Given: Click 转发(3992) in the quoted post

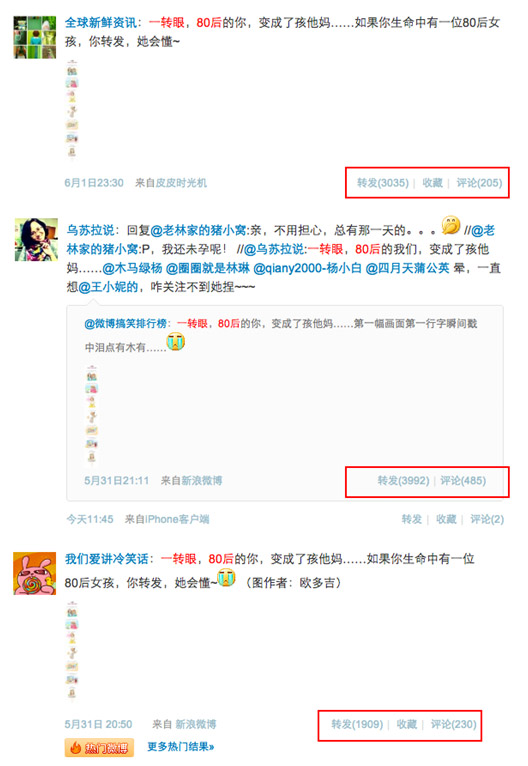Looking at the screenshot, I should [403, 480].
